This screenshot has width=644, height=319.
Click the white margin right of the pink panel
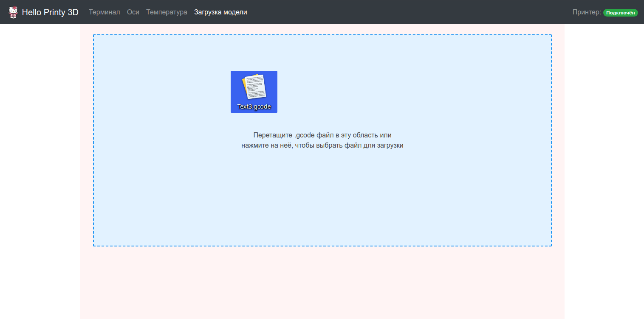tap(604, 170)
